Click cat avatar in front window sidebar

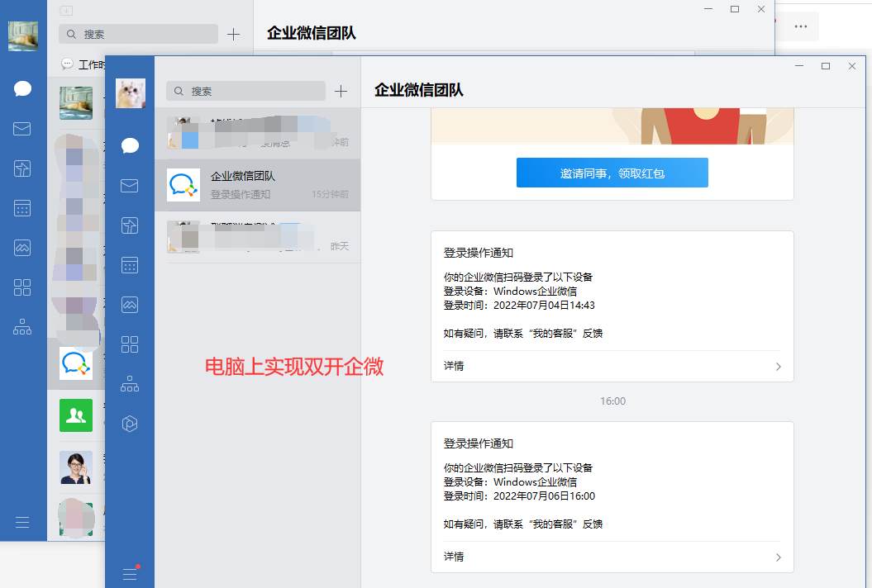[130, 93]
